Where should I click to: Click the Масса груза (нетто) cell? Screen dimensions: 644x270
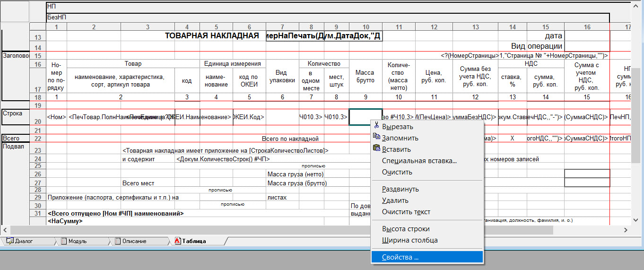click(296, 174)
